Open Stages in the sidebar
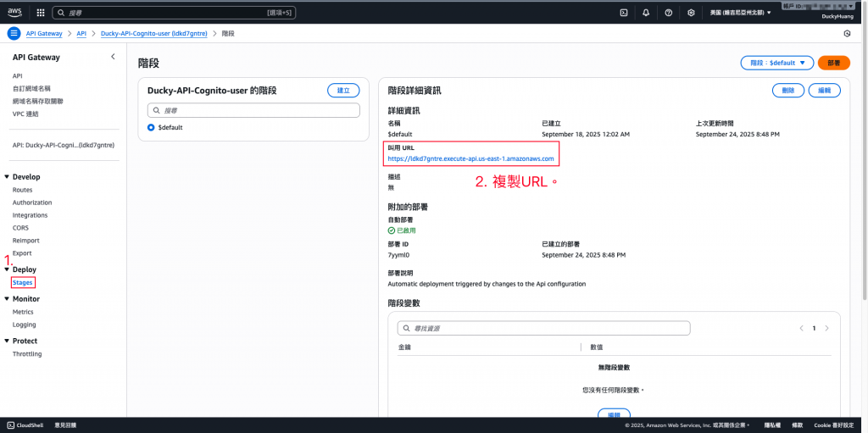Image resolution: width=868 pixels, height=433 pixels. click(23, 283)
